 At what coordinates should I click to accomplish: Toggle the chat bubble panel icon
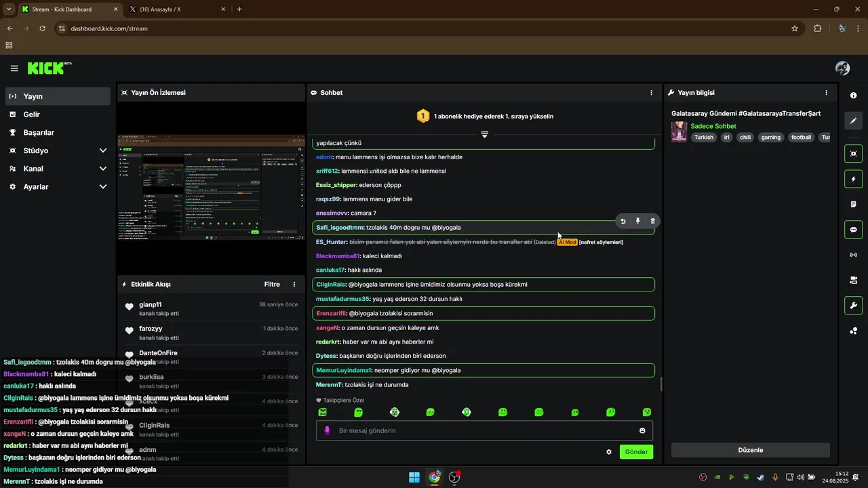click(853, 229)
